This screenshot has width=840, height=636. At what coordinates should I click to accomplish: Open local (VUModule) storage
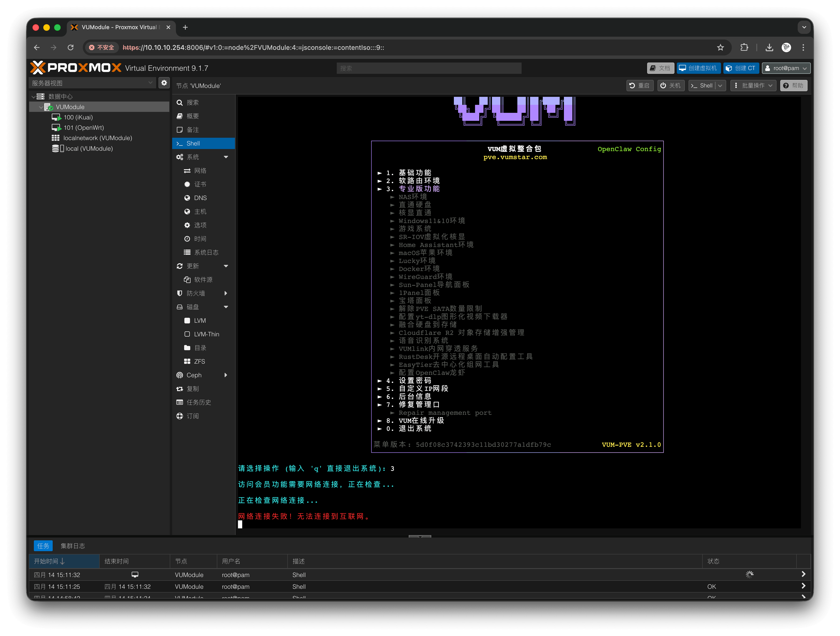pos(88,148)
